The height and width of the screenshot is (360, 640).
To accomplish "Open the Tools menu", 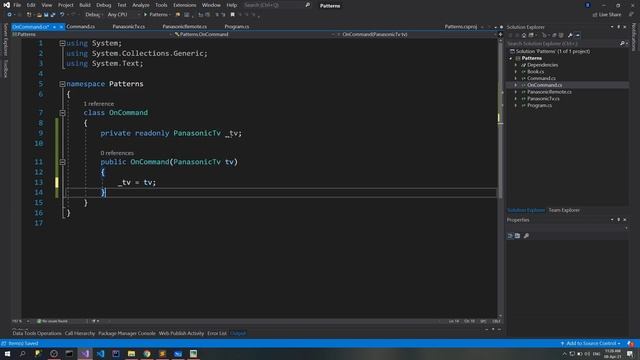I will (x=161, y=5).
